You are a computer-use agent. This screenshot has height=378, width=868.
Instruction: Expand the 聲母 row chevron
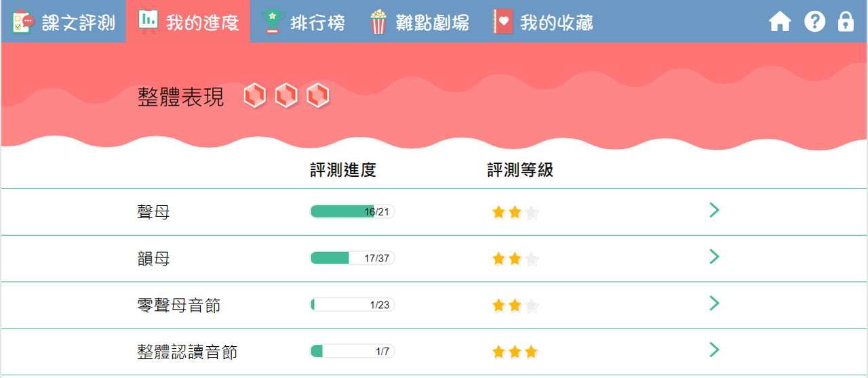pyautogui.click(x=713, y=210)
